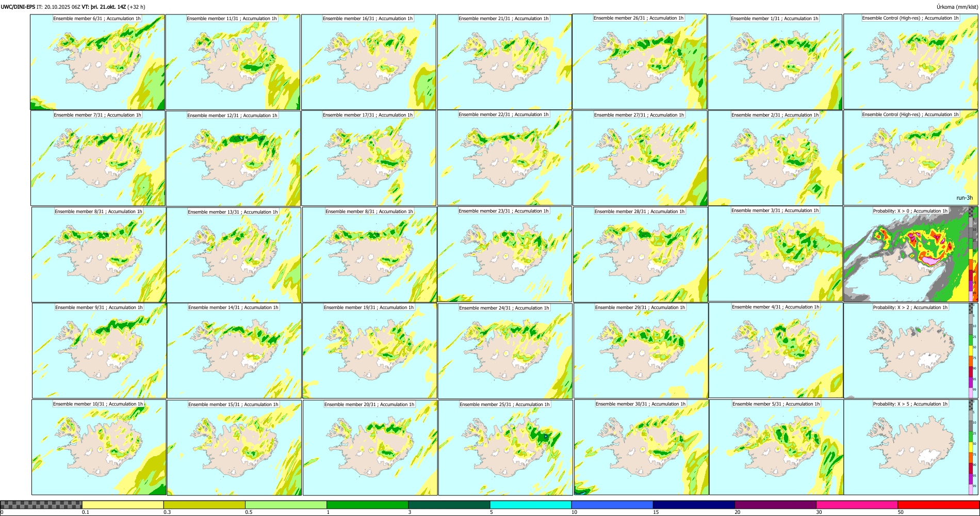This screenshot has width=980, height=516.
Task: Click the cyan 5–10 legend swatch
Action: click(531, 505)
